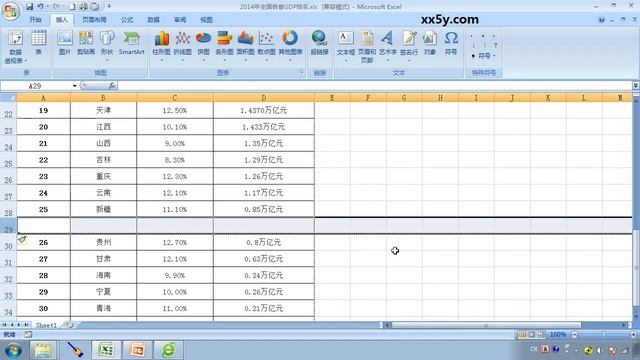Insert a Text Box (文本框)

pos(346,46)
